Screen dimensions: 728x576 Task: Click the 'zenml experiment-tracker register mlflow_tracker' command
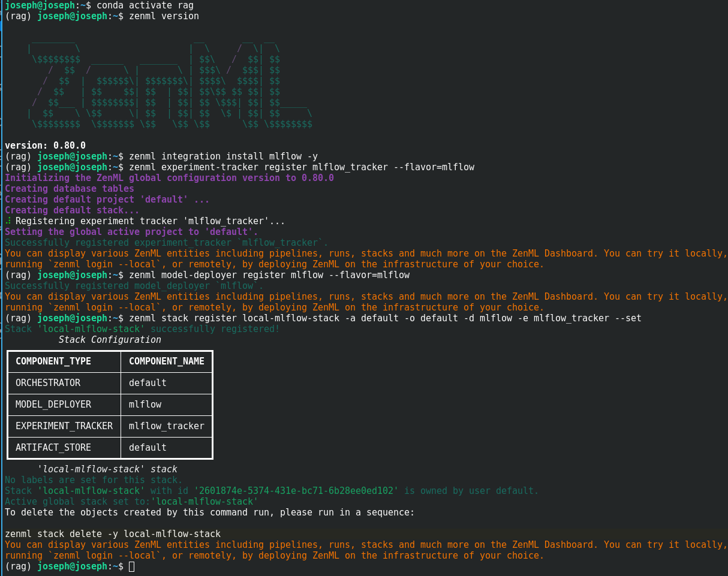coord(302,167)
